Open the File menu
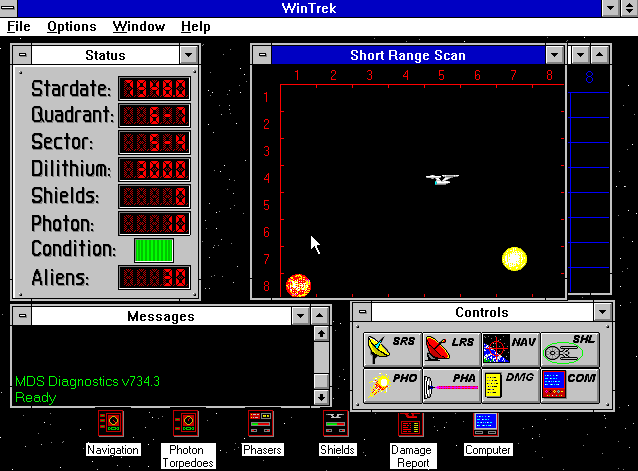The image size is (638, 471). (19, 26)
